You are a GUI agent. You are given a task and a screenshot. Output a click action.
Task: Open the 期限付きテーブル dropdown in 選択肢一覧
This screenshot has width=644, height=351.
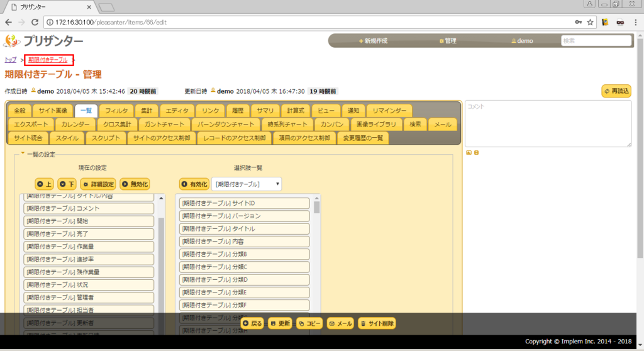click(247, 184)
